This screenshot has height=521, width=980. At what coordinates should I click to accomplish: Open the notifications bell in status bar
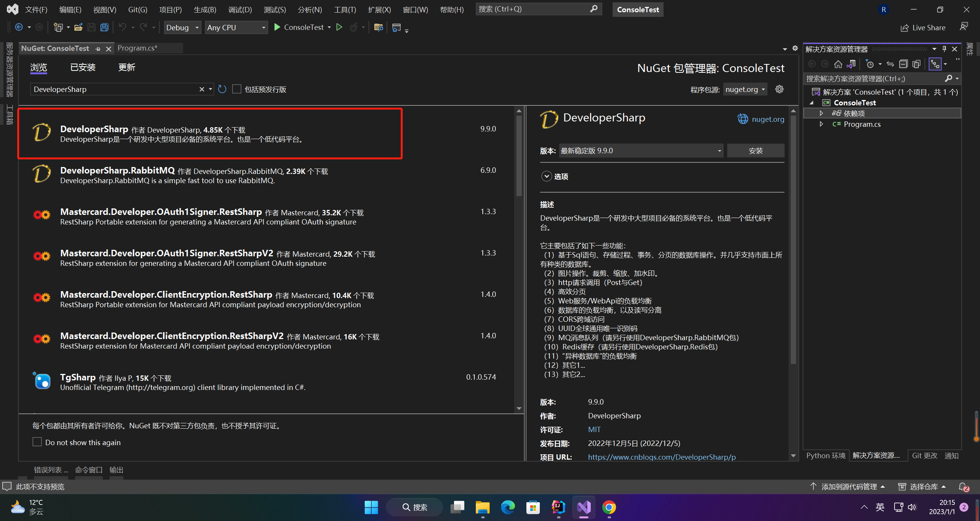[963, 487]
